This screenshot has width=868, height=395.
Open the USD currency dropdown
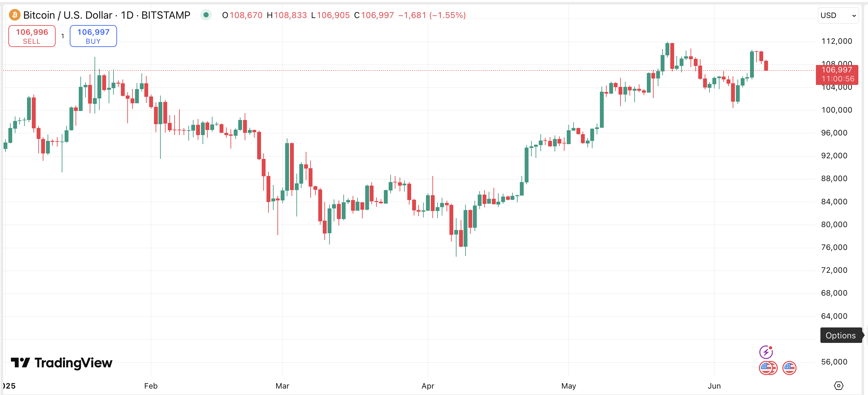[x=838, y=15]
